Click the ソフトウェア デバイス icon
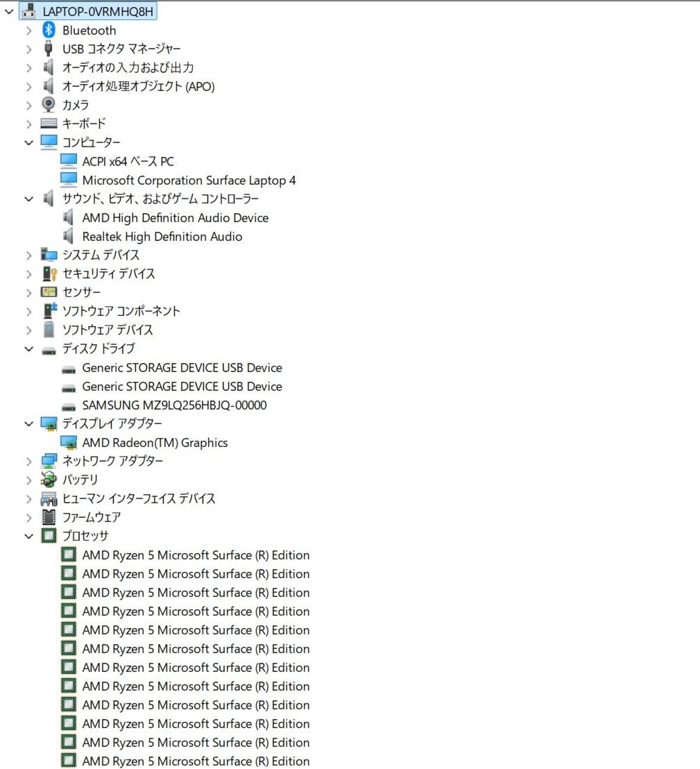 (49, 330)
